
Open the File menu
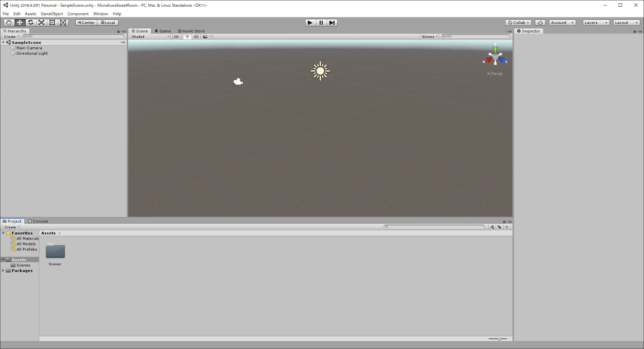(6, 14)
